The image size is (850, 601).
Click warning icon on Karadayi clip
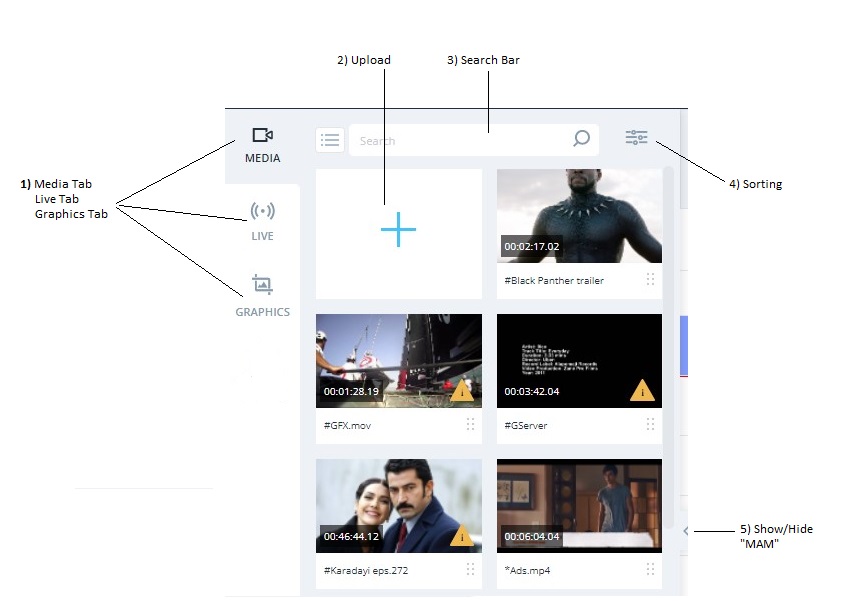coord(461,537)
